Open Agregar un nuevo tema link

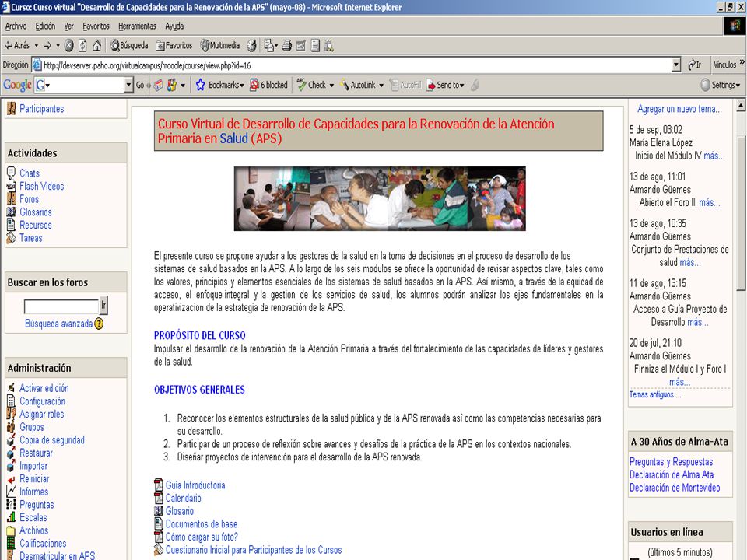click(x=679, y=109)
